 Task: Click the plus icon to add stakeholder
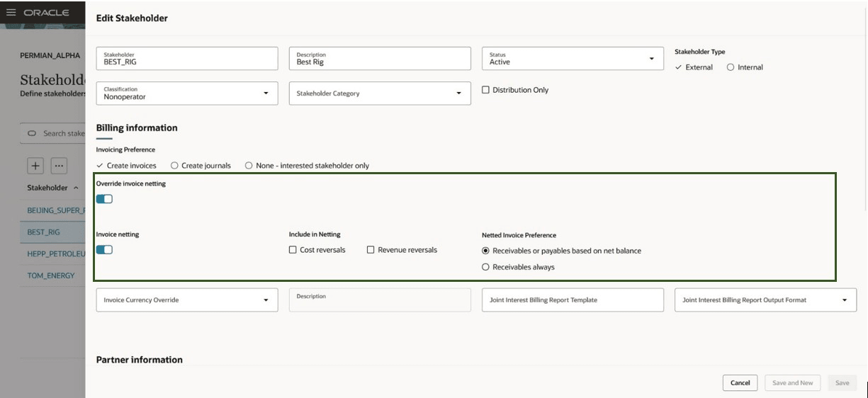click(x=35, y=166)
